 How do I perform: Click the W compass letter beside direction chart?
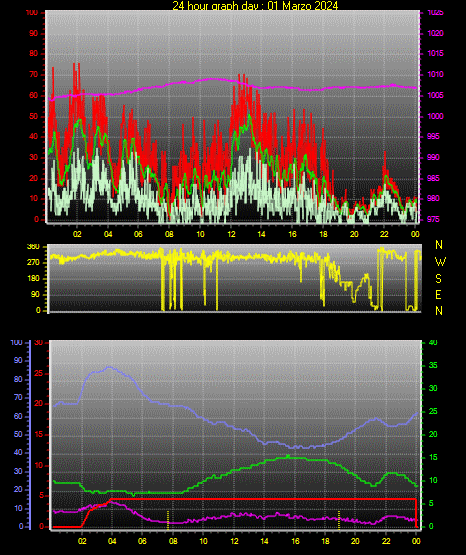(x=440, y=262)
